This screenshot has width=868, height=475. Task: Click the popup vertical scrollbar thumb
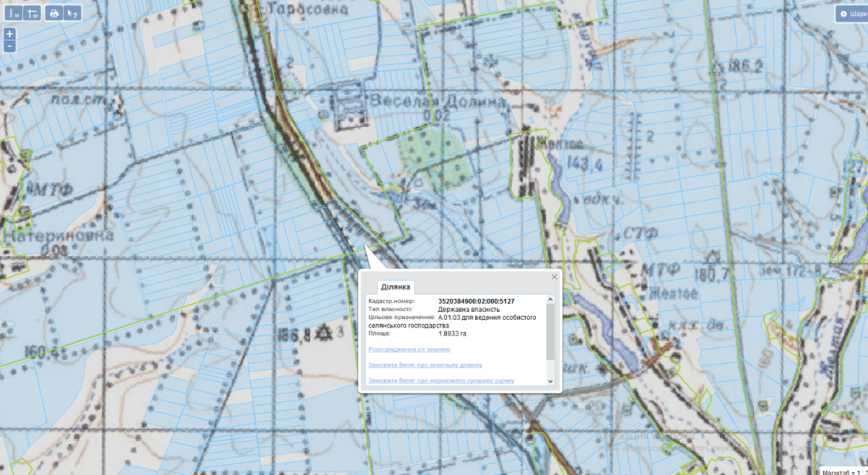click(551, 331)
